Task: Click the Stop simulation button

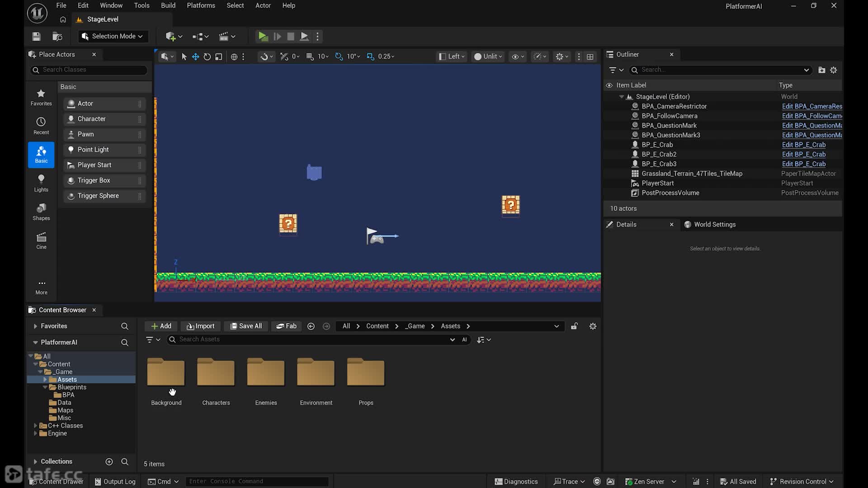Action: (291, 37)
